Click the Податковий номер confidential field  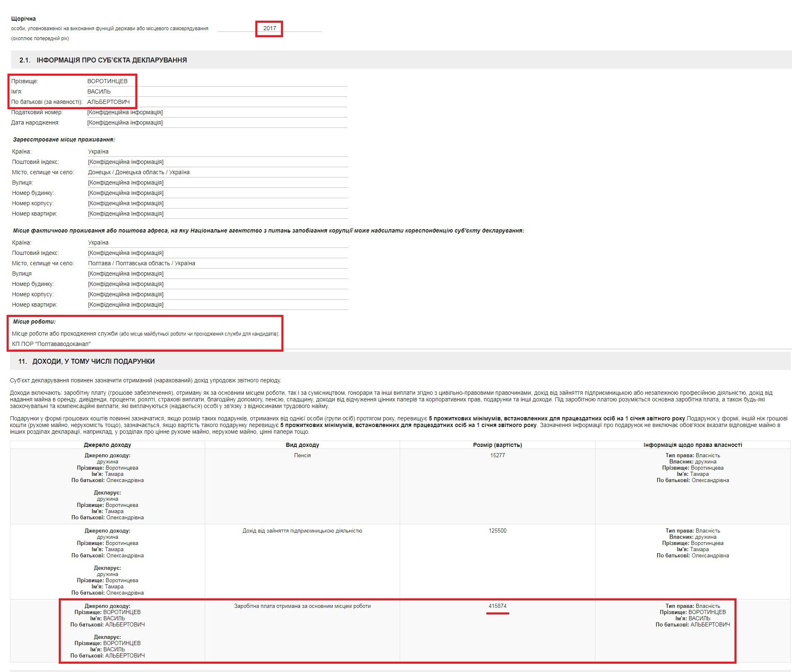[x=125, y=112]
